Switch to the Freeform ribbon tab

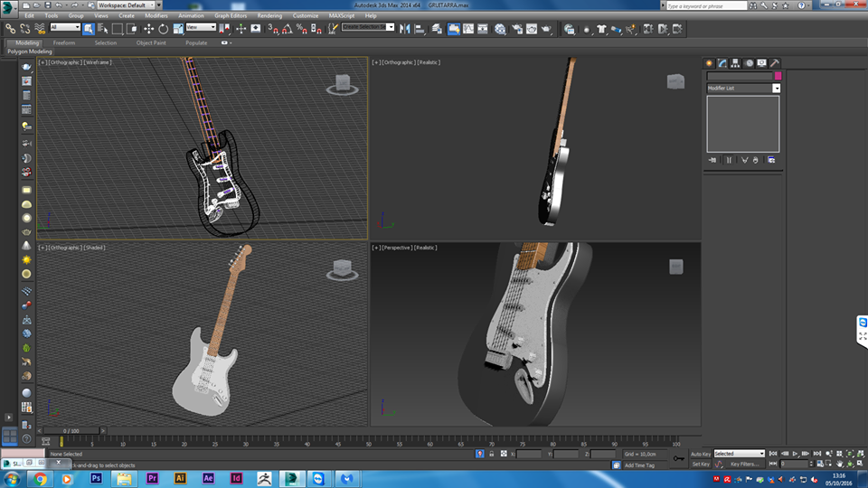tap(64, 42)
